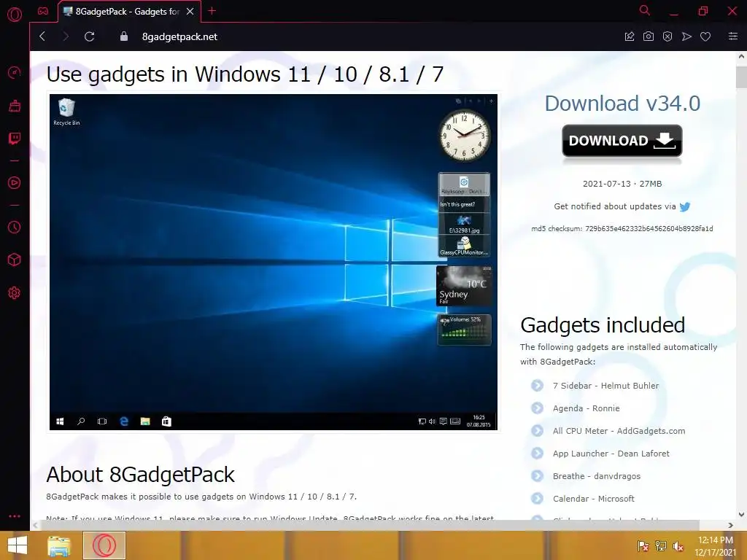Open new tab with plus button
The width and height of the screenshot is (747, 560).
click(212, 11)
